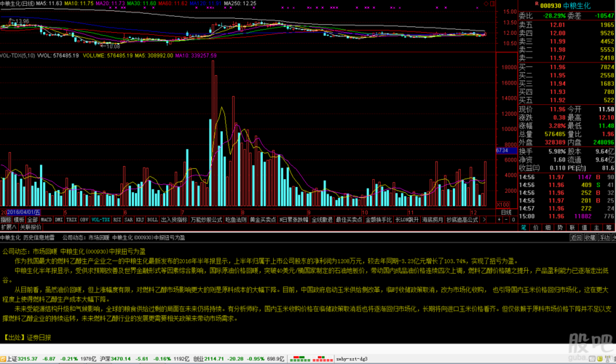Click the 15:00 11.96 trade tick row
The height and width of the screenshot is (364, 616).
566,216
